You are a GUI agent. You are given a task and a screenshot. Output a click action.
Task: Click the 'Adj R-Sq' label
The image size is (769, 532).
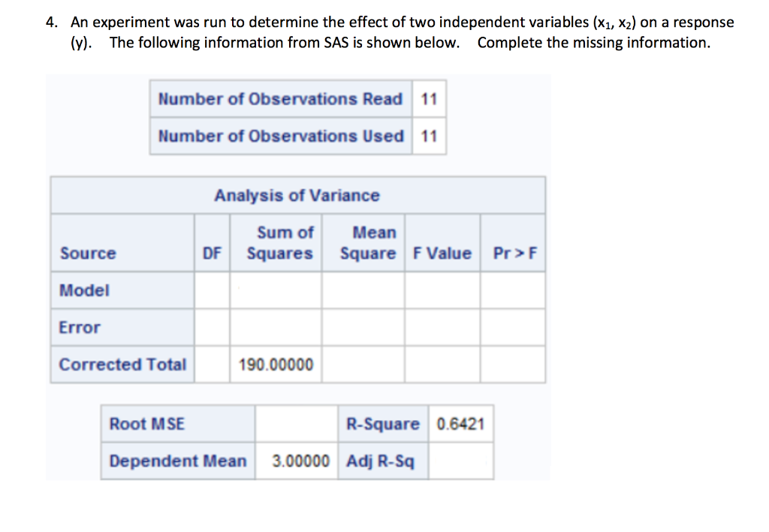tap(381, 461)
